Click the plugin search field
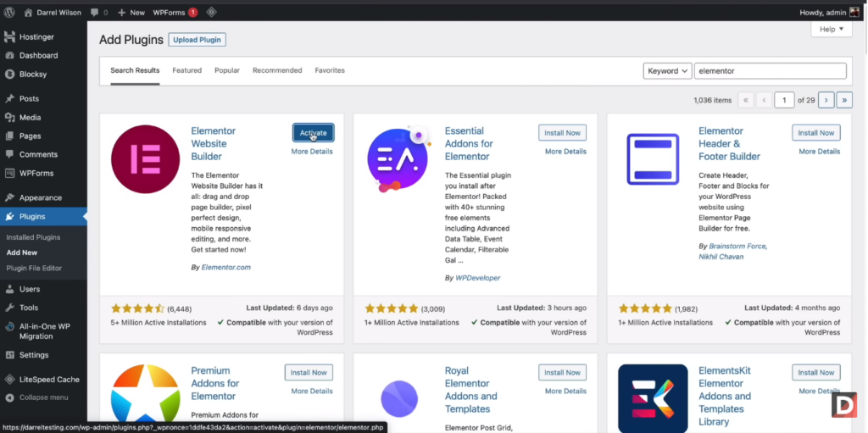Image resolution: width=868 pixels, height=433 pixels. point(770,71)
